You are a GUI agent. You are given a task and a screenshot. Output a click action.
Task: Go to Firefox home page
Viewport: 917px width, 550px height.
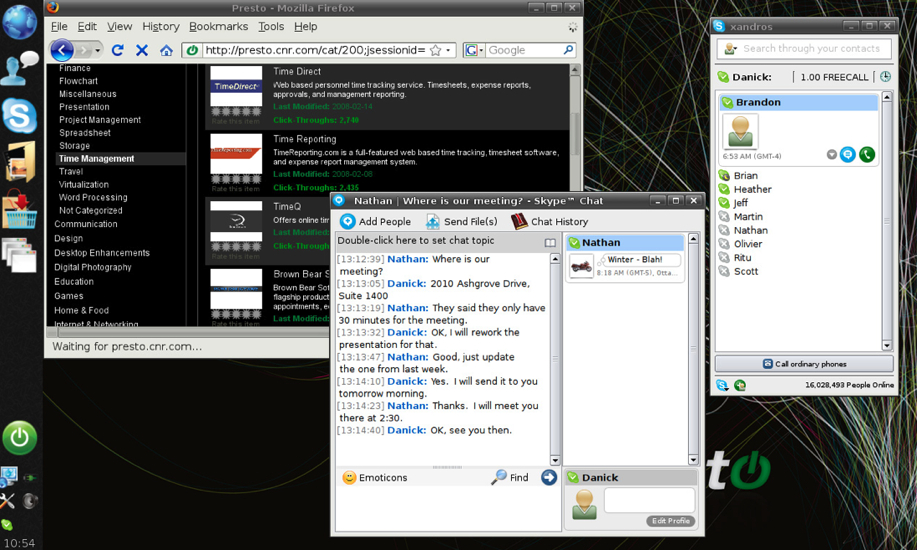166,51
